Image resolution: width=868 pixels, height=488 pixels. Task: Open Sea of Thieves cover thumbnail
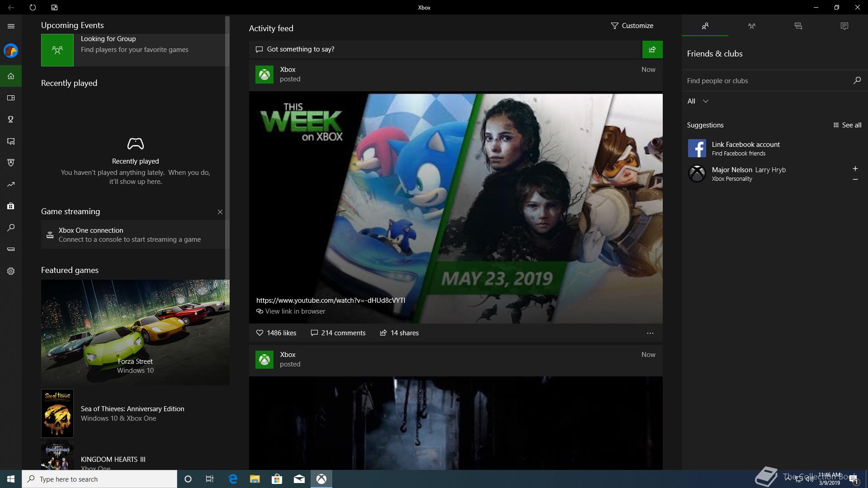(x=57, y=413)
